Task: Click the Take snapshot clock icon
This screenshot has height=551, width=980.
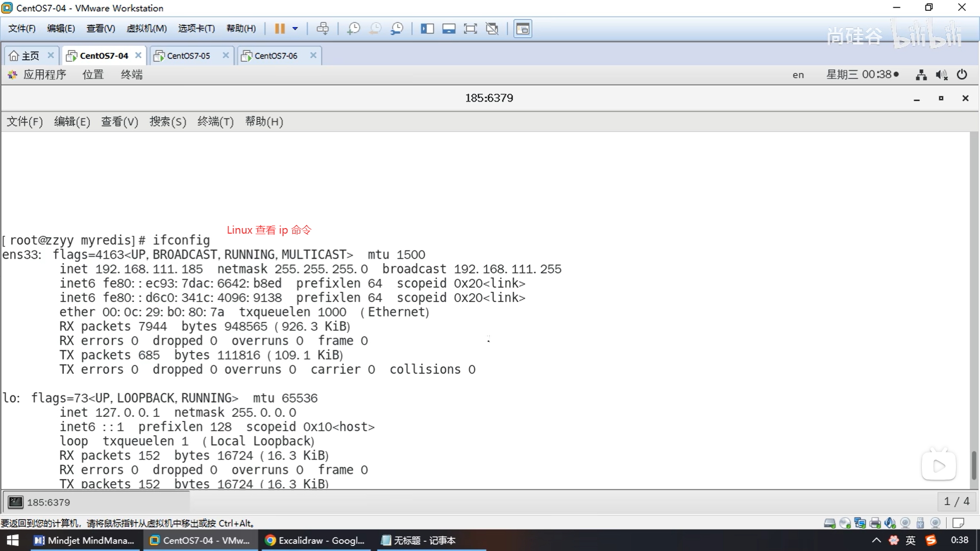Action: pos(353,29)
